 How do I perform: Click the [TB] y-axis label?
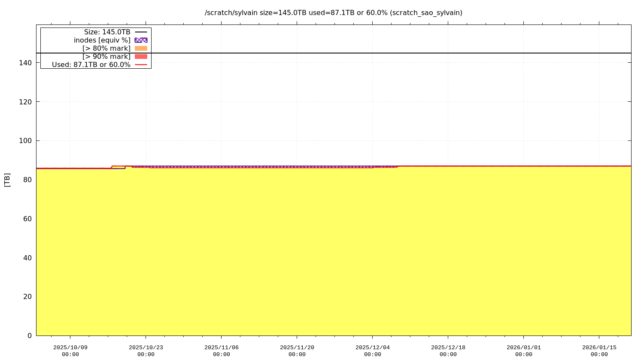pyautogui.click(x=7, y=180)
